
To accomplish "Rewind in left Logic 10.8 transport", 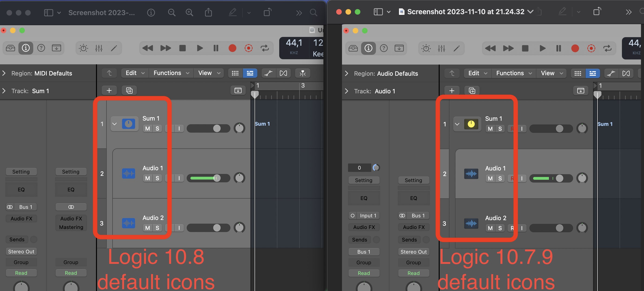I will [x=148, y=48].
